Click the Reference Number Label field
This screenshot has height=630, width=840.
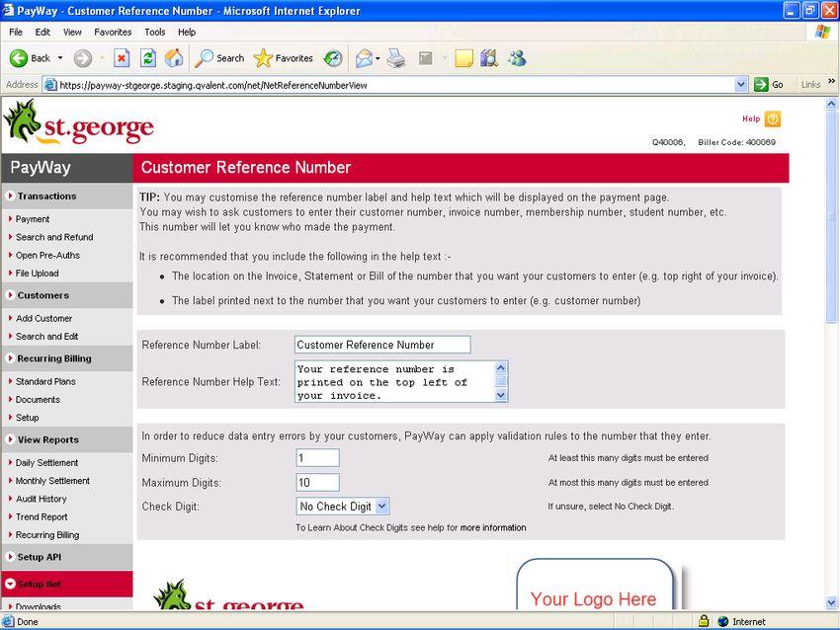tap(382, 345)
